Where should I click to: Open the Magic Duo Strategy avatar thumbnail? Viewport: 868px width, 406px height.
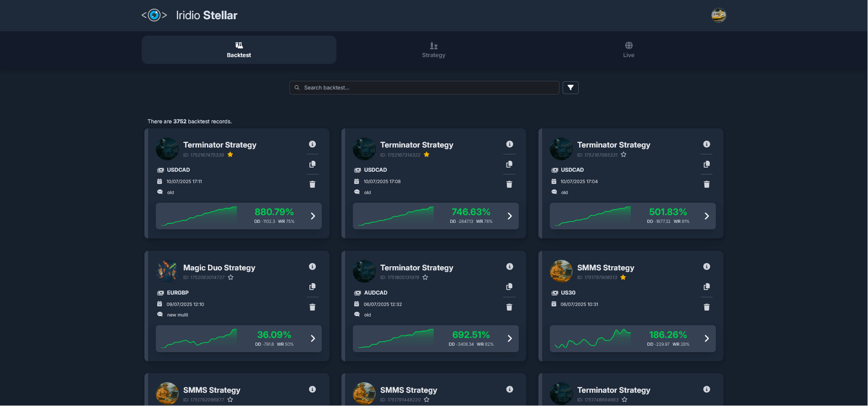(x=167, y=271)
